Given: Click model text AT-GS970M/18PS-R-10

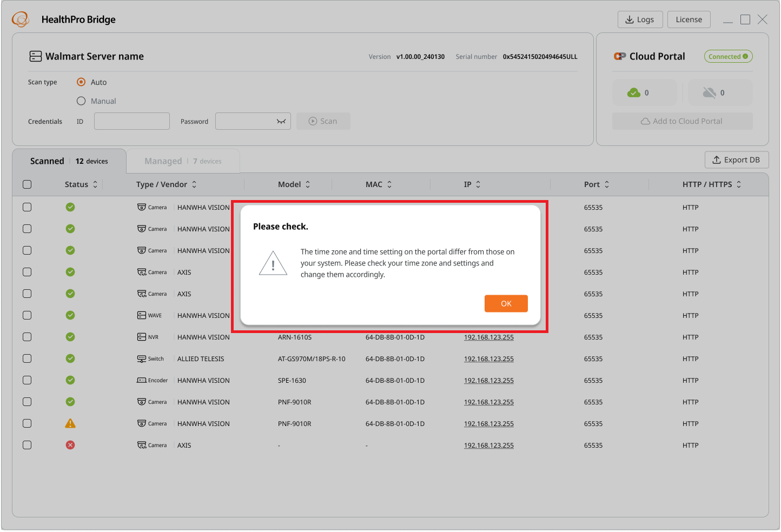Looking at the screenshot, I should coord(312,358).
